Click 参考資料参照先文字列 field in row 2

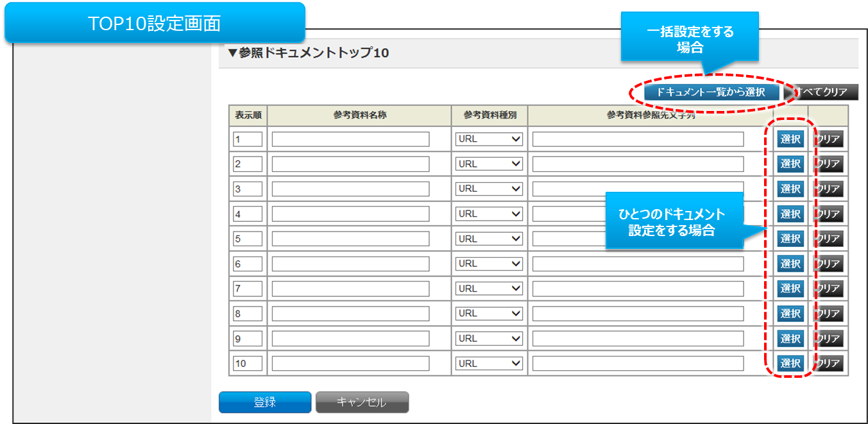(x=638, y=164)
